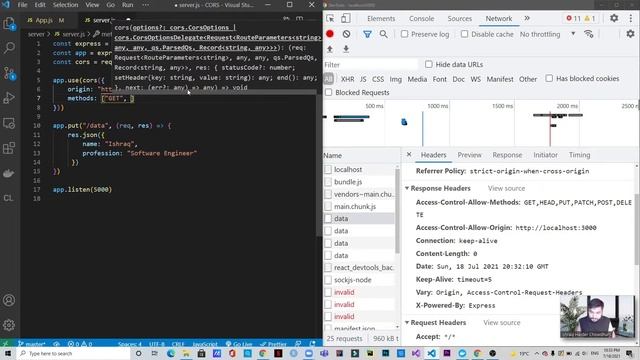Enable Disable cache checkbox

pos(464,34)
